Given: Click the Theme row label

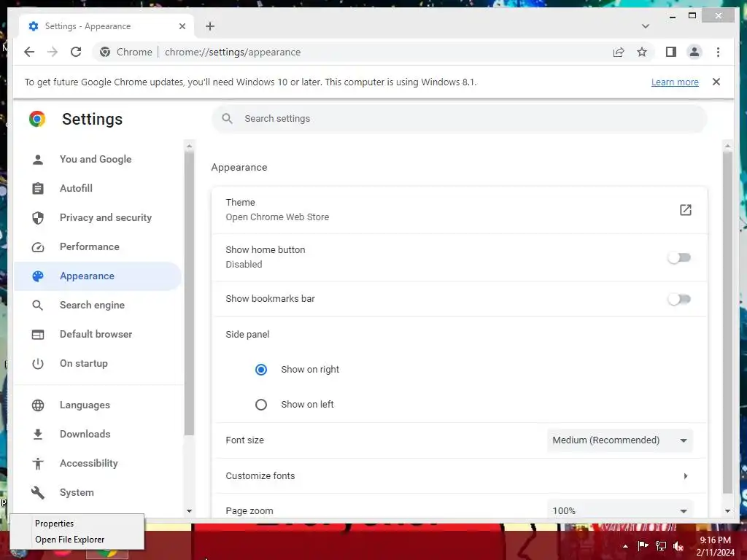Looking at the screenshot, I should pyautogui.click(x=240, y=203).
